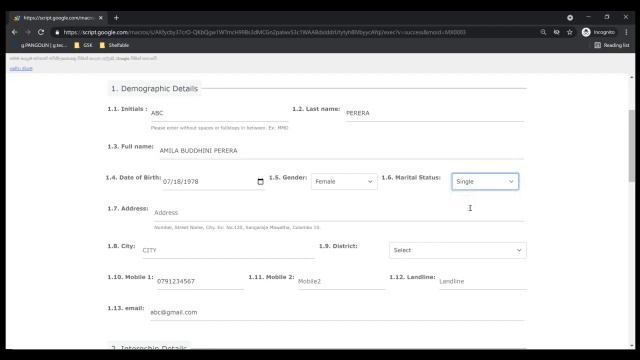Open the zoom magnifier icon in address bar
The width and height of the screenshot is (640, 360).
[543, 32]
